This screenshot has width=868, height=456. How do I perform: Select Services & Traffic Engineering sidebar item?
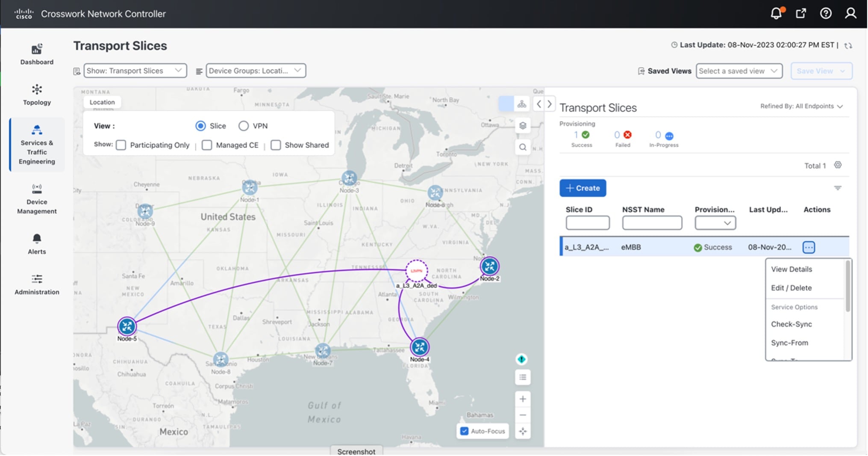pos(37,145)
